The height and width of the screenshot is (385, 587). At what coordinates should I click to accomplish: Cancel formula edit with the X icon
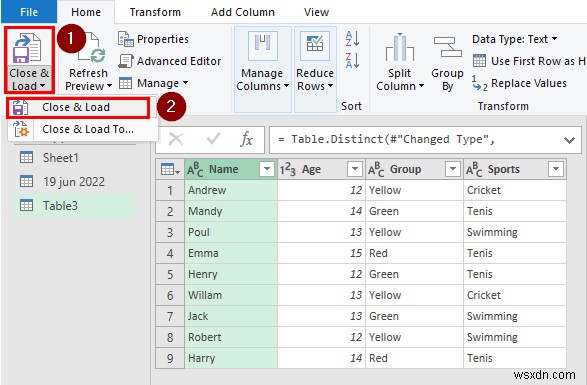176,140
